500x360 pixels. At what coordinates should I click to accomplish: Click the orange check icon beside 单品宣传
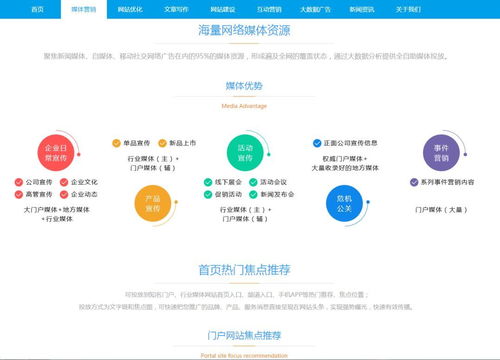pyautogui.click(x=116, y=143)
